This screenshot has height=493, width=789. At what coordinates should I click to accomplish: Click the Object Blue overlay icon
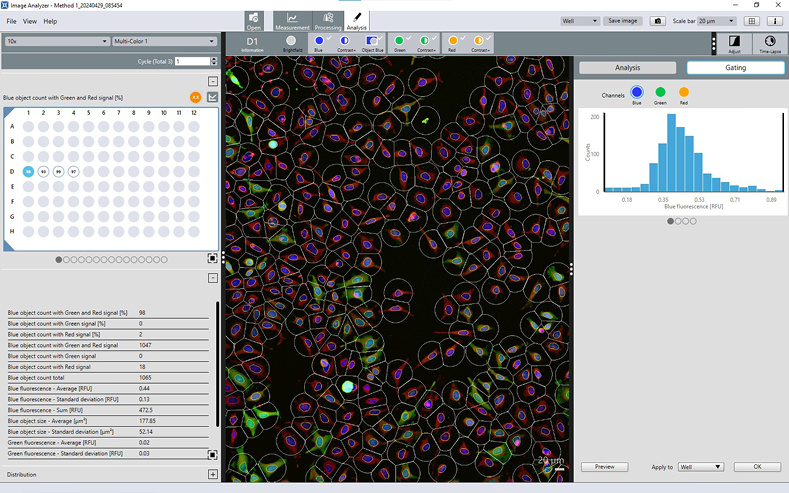pos(372,42)
